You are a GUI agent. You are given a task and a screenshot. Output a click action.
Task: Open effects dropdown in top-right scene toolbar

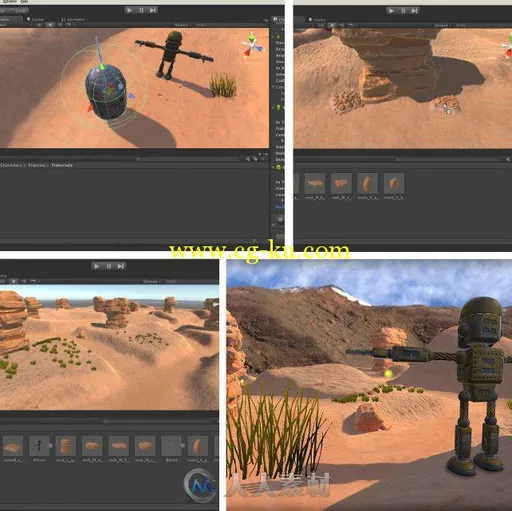(351, 25)
